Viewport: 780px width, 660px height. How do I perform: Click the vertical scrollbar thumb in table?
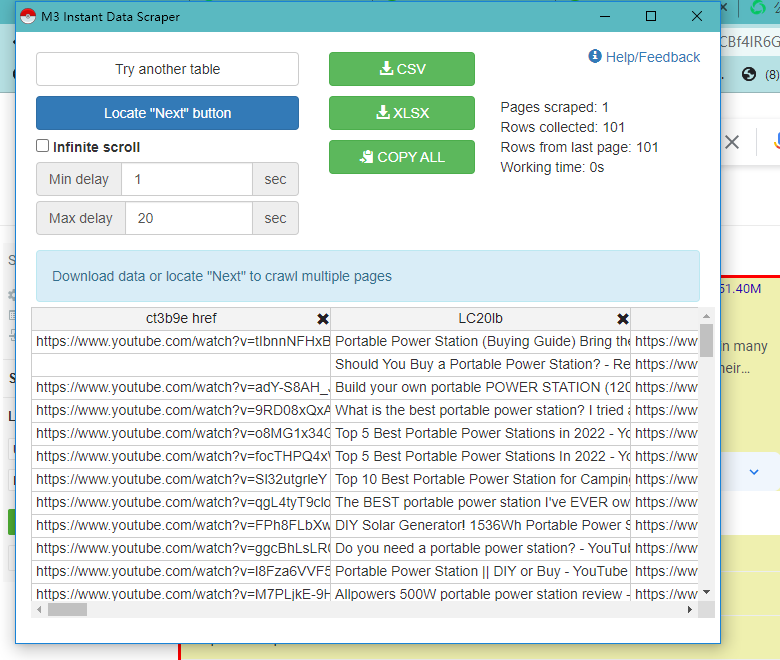[706, 340]
